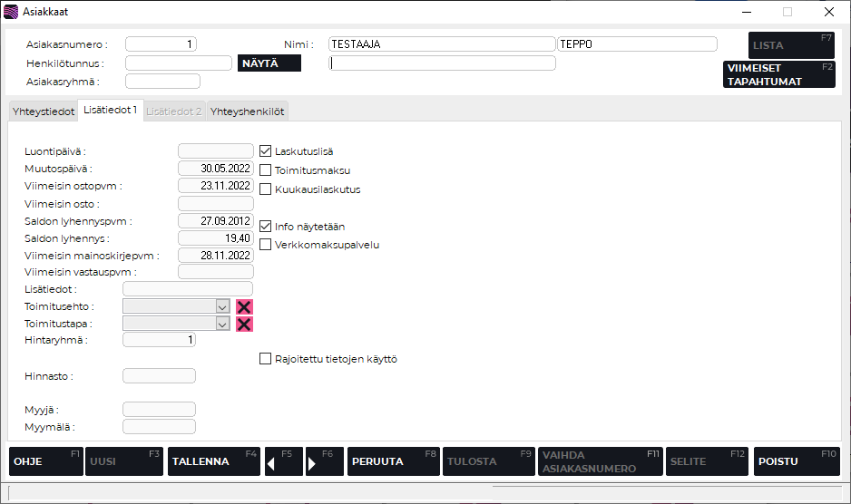The width and height of the screenshot is (851, 504).
Task: Click the pink X beside Toimitusehto
Action: pyautogui.click(x=244, y=306)
